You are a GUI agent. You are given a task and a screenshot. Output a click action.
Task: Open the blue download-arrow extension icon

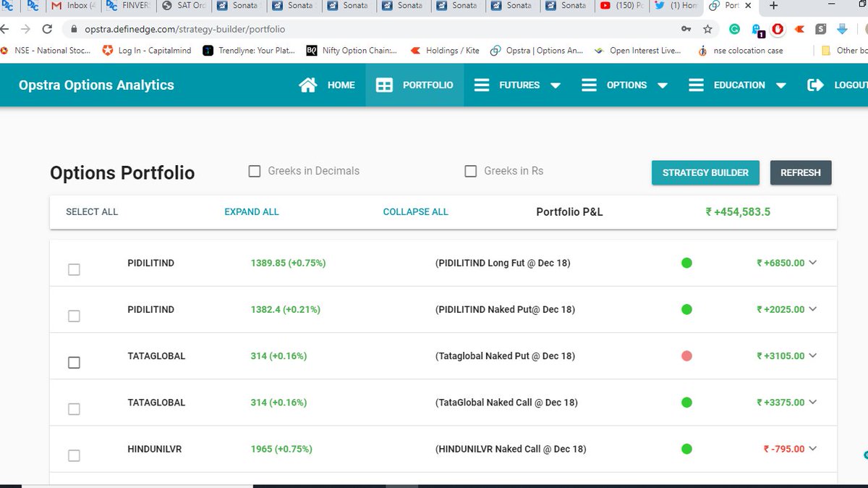click(x=842, y=30)
